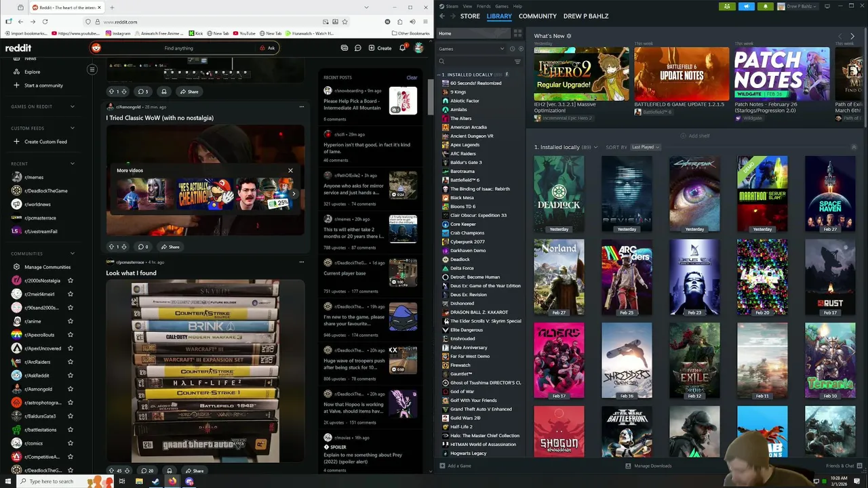Collapse Communities section in sidebar
The image size is (868, 488).
[x=73, y=253]
